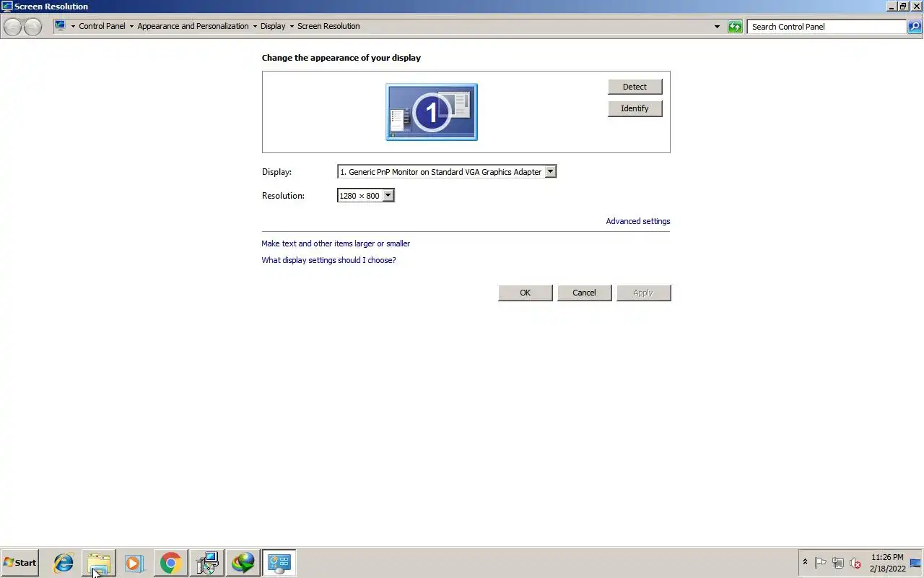Click the Cancel button
Screen dimensions: 924x578
pos(585,293)
